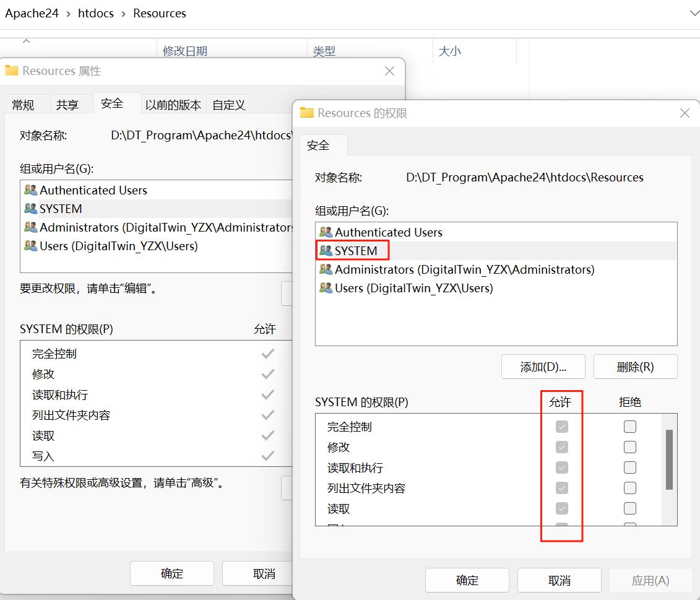Image resolution: width=700 pixels, height=600 pixels.
Task: Check the 拒绝 checkbox for 完全控制
Action: pos(629,426)
